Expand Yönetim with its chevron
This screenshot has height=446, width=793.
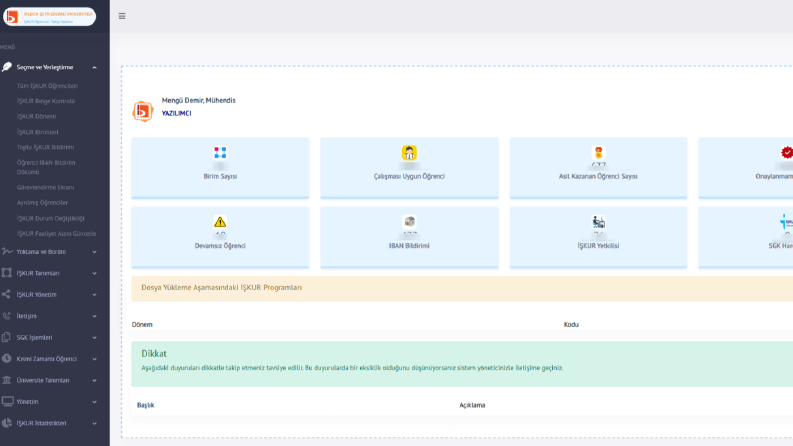pos(95,402)
